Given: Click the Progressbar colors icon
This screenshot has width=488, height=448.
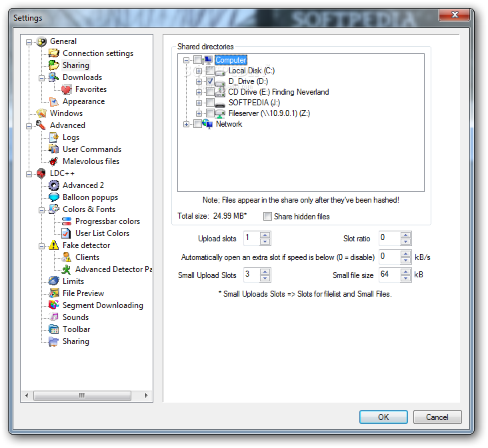Looking at the screenshot, I should 66,221.
